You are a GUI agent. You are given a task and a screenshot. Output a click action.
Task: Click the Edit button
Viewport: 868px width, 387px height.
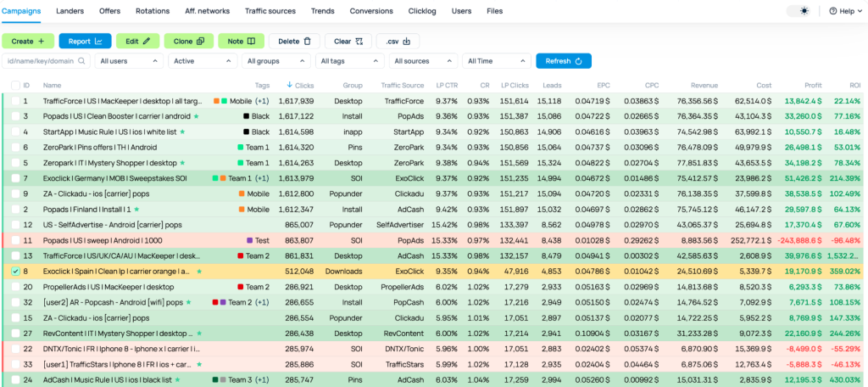138,41
